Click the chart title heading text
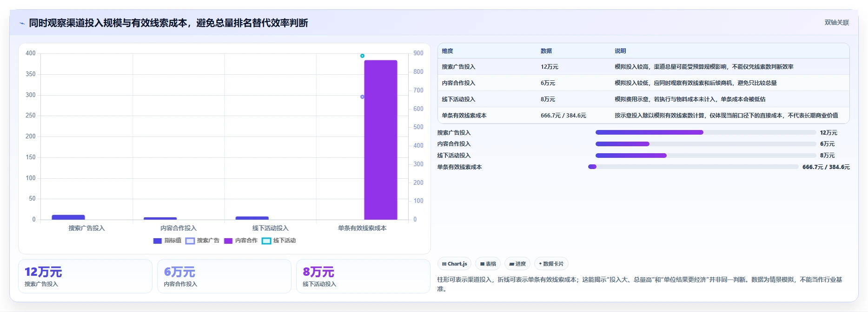The height and width of the screenshot is (312, 868). (x=168, y=23)
